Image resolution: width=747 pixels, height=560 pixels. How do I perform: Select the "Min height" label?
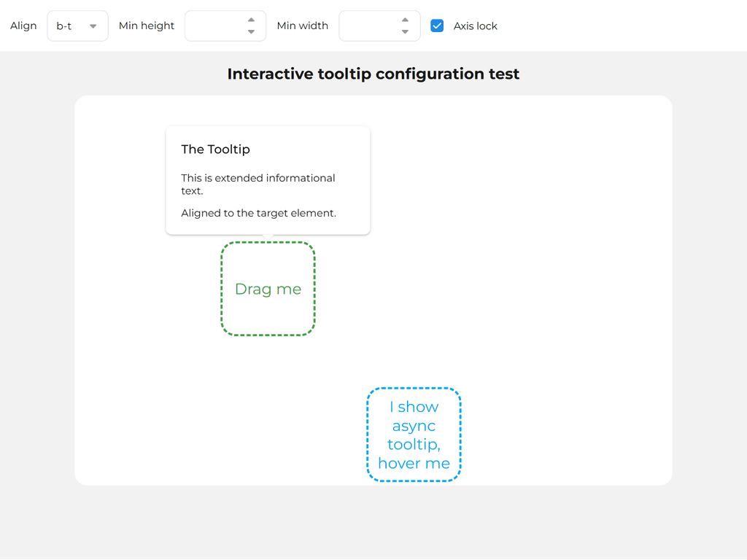(147, 26)
